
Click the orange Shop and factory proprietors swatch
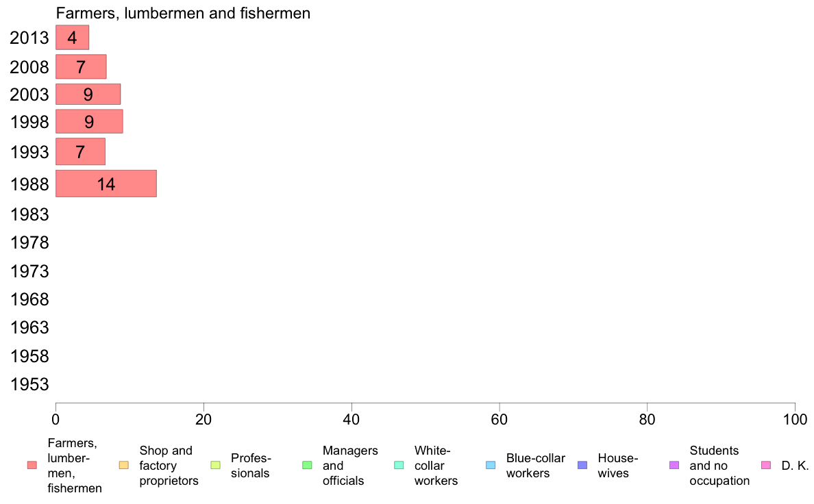click(x=123, y=466)
